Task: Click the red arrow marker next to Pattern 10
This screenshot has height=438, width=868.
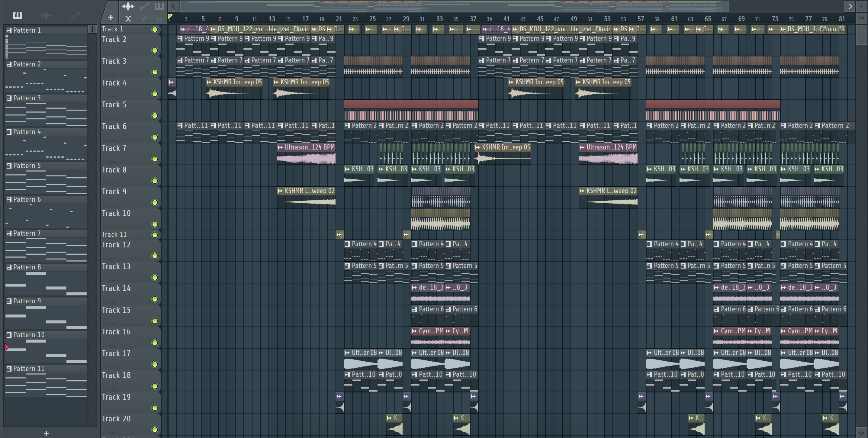Action: (7, 347)
